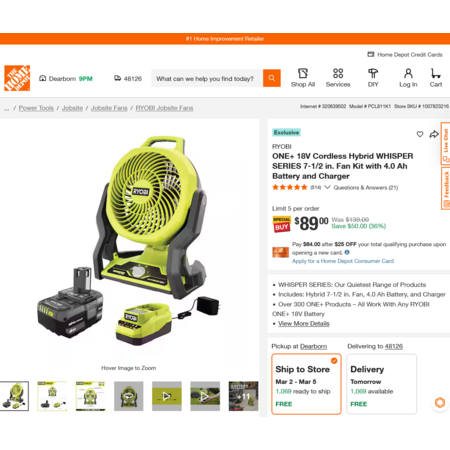Image resolution: width=450 pixels, height=450 pixels.
Task: Share product using the arrow icon
Action: tap(434, 134)
